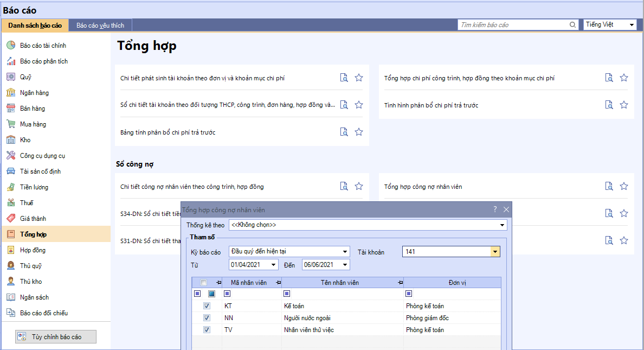Uncheck the TV employee row checkbox

(207, 330)
